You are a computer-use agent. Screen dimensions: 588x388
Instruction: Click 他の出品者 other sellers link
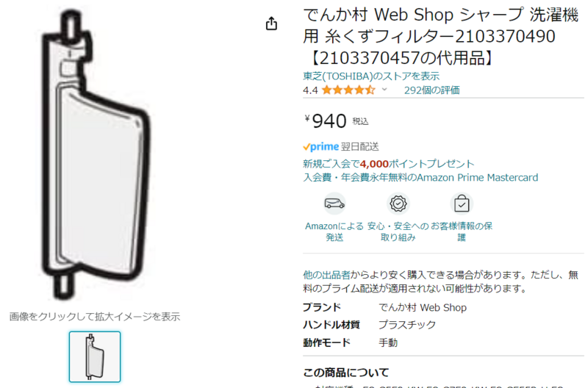pos(326,275)
